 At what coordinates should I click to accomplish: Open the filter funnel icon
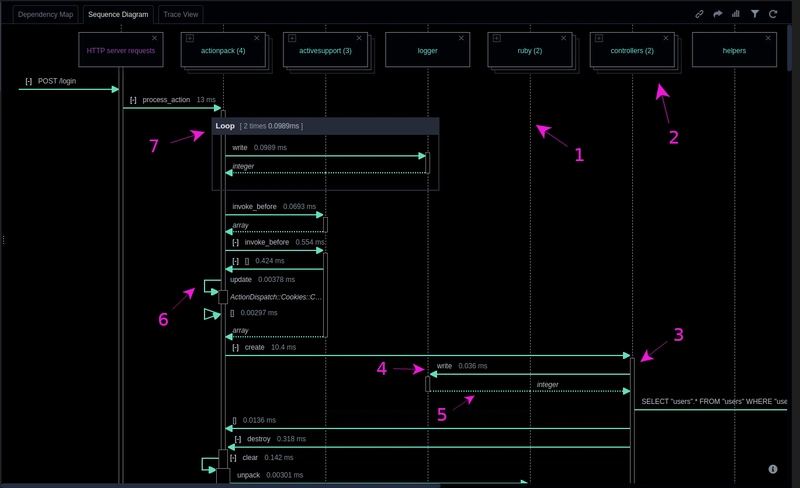pos(755,14)
